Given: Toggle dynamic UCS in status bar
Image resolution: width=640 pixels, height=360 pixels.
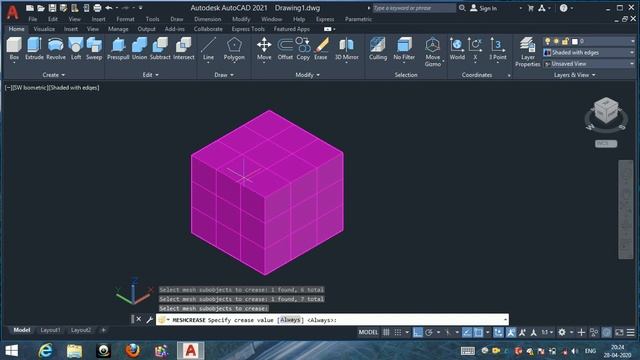Looking at the screenshot, I should (x=498, y=332).
